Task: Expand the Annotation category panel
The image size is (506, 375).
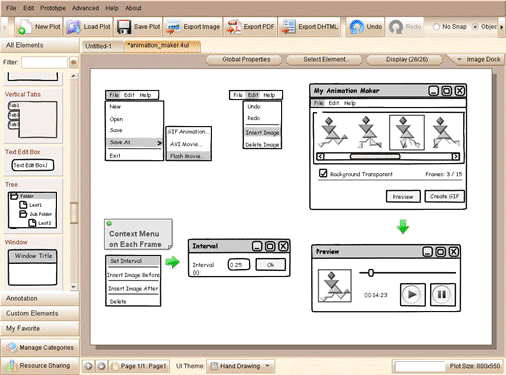Action: pyautogui.click(x=40, y=298)
